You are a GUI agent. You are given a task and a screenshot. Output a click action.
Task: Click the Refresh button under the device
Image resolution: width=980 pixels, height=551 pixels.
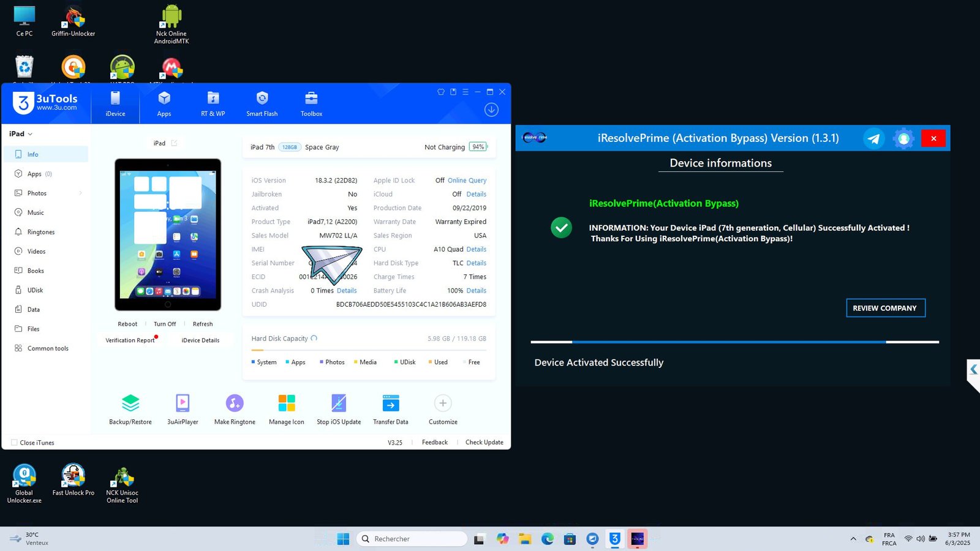point(203,324)
